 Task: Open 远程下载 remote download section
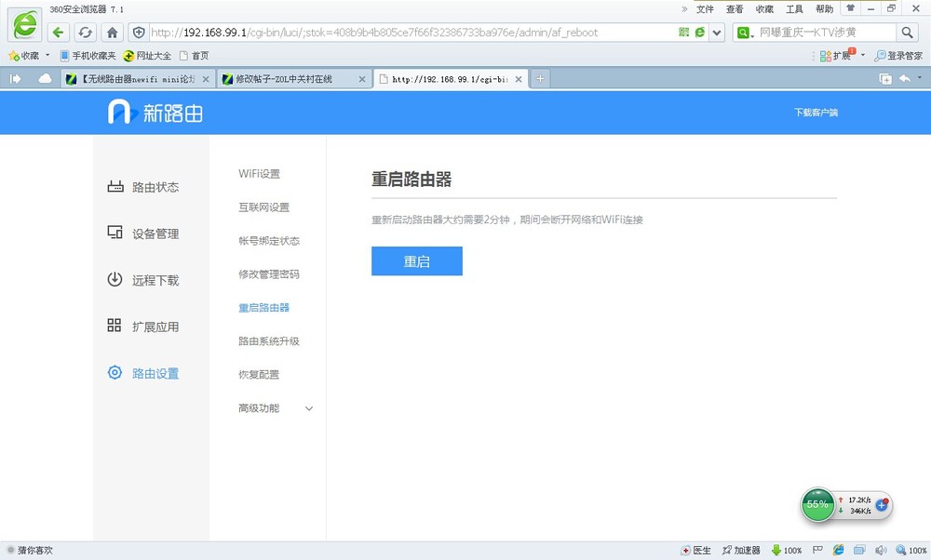(x=143, y=280)
